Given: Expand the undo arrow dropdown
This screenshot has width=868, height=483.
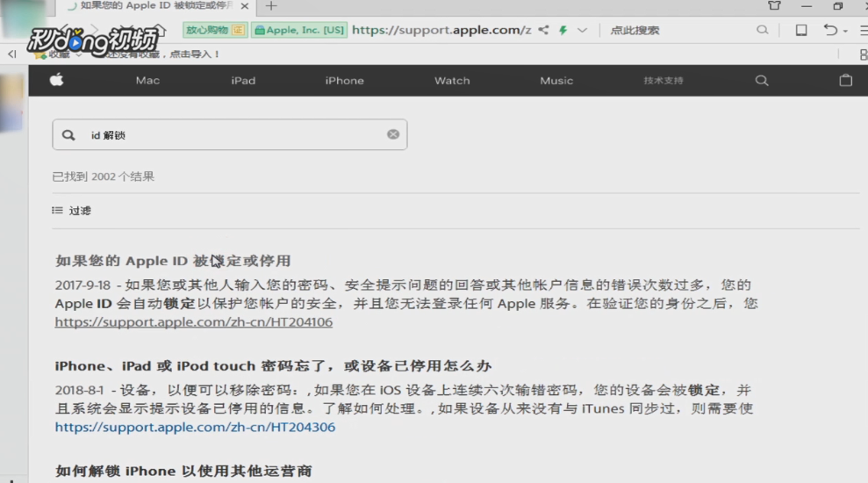Looking at the screenshot, I should pos(845,31).
